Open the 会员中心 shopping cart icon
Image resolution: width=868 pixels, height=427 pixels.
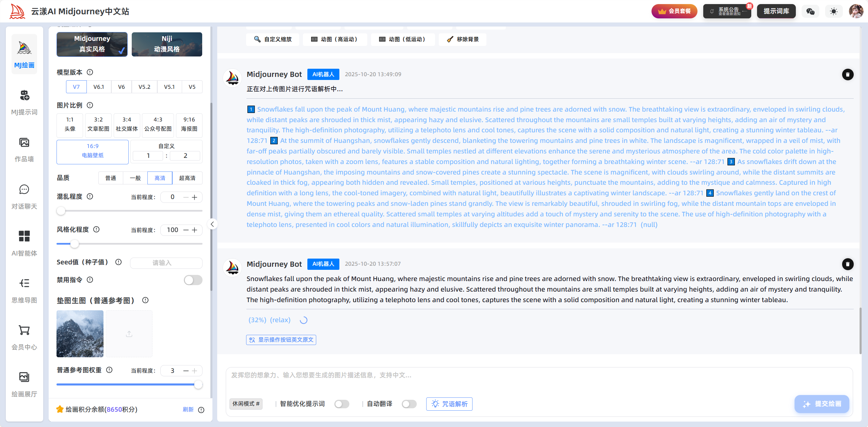click(x=24, y=330)
